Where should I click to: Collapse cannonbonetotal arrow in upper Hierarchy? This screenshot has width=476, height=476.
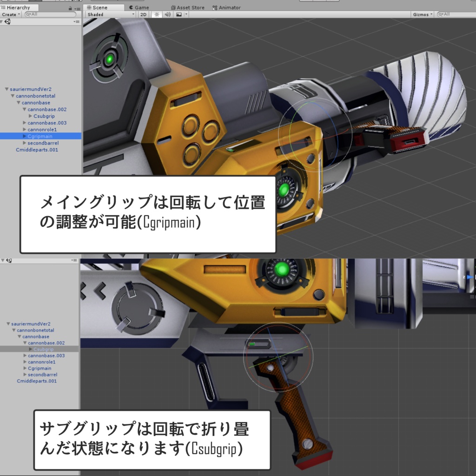tap(13, 96)
